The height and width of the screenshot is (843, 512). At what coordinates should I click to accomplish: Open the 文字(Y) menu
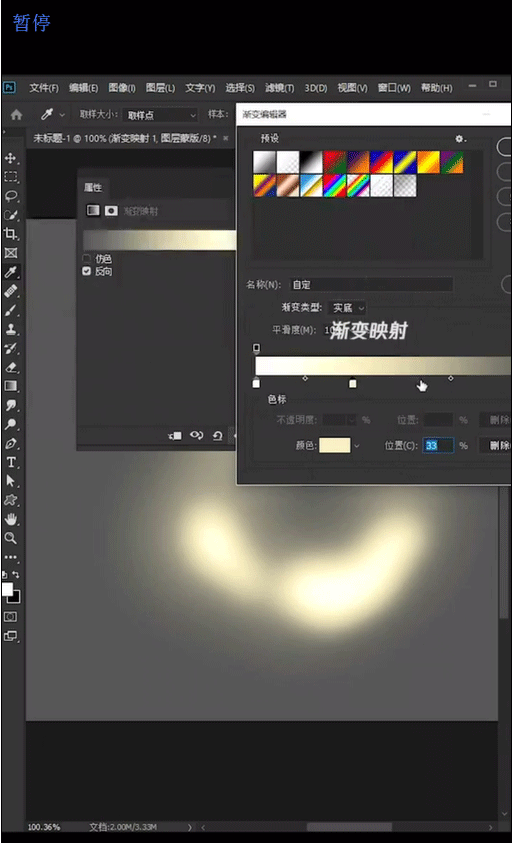(x=200, y=88)
